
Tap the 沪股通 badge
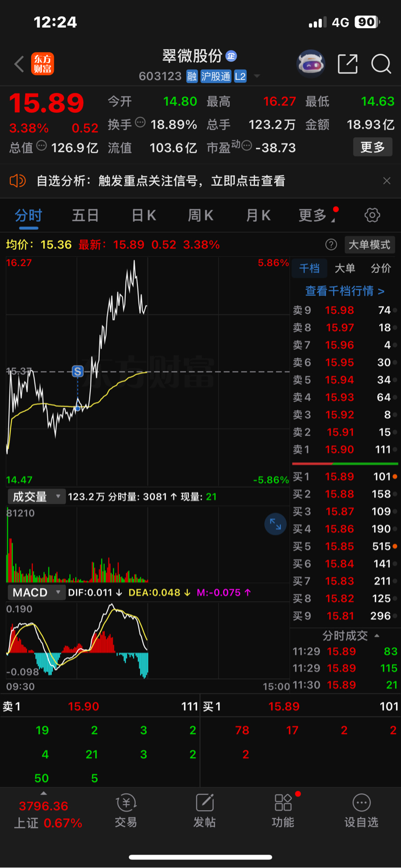point(216,76)
